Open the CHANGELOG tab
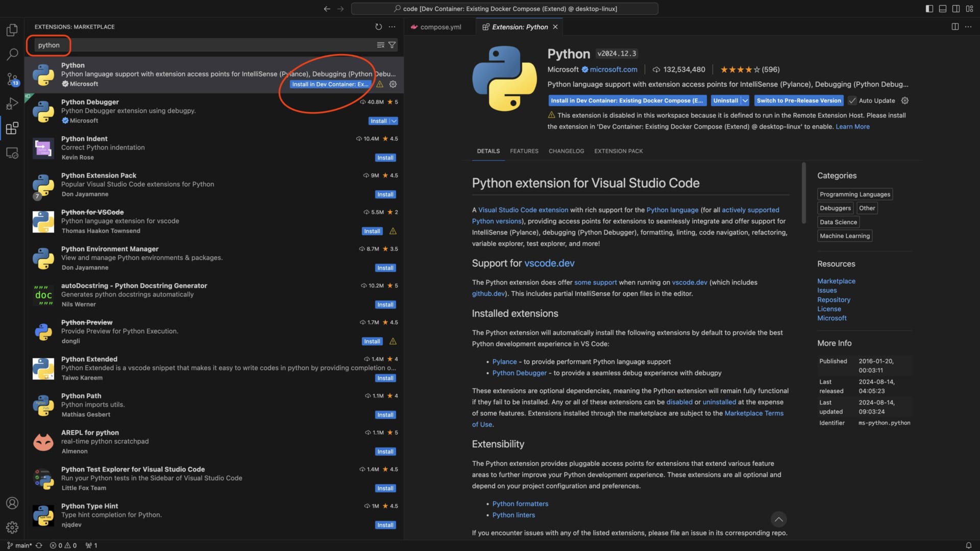This screenshot has height=551, width=980. [x=566, y=151]
